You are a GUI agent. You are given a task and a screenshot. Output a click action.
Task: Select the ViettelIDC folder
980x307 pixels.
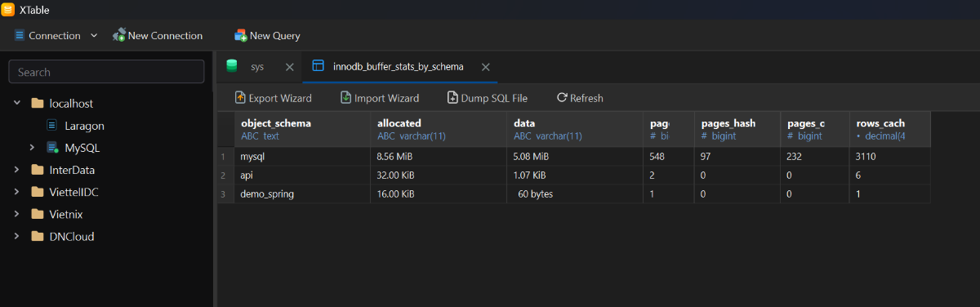74,192
